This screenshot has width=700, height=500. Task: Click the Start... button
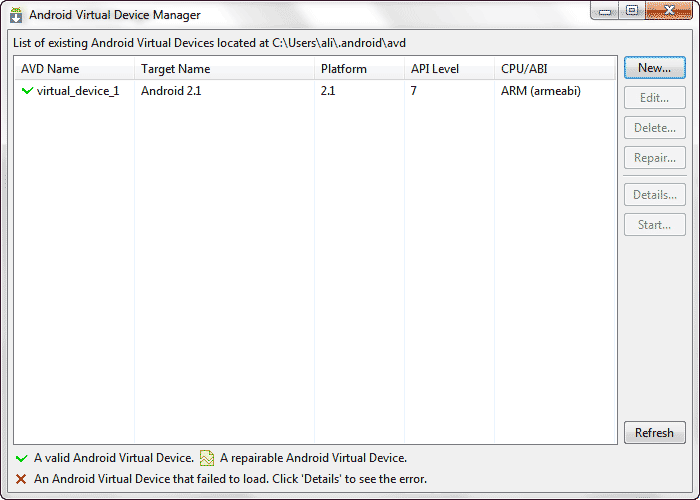pyautogui.click(x=654, y=225)
